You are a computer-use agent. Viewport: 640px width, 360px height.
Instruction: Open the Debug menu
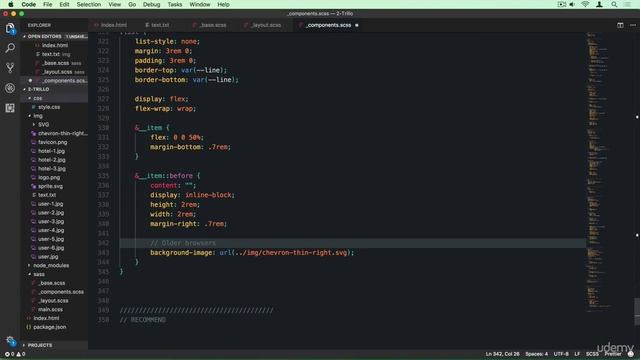(151, 4)
